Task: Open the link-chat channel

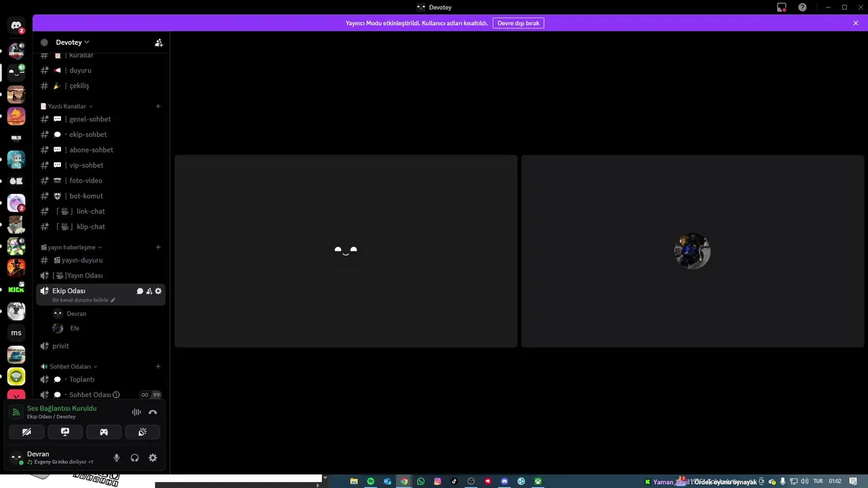Action: coord(100,211)
